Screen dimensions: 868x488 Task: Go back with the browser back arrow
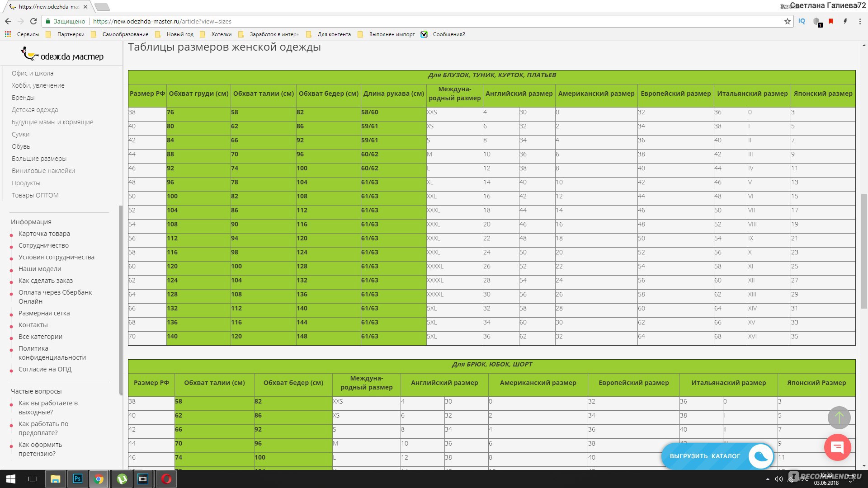pyautogui.click(x=8, y=21)
